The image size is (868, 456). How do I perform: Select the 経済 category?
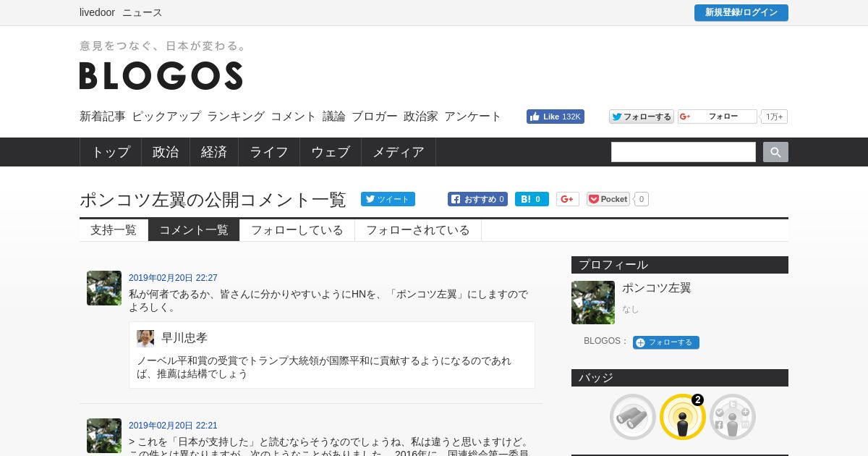coord(214,152)
